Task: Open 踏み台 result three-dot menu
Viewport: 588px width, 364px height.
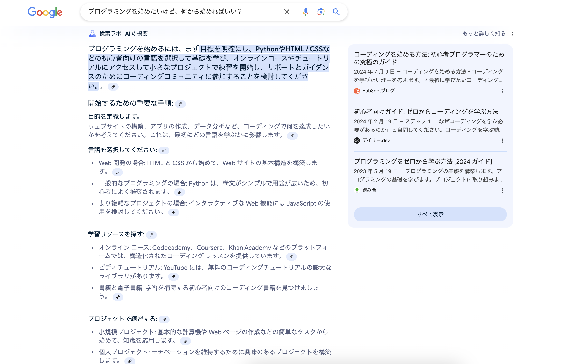Action: [x=502, y=191]
